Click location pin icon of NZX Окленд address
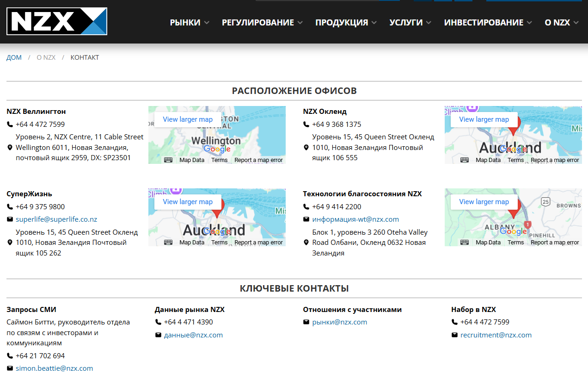 tap(306, 148)
